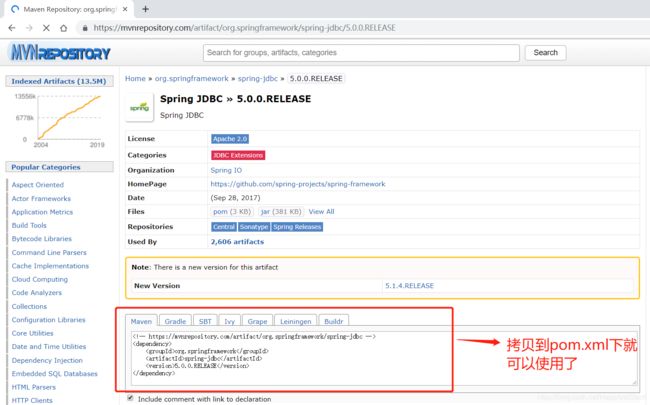Switch to the Leiningen tab
The height and width of the screenshot is (405, 650).
pyautogui.click(x=295, y=321)
